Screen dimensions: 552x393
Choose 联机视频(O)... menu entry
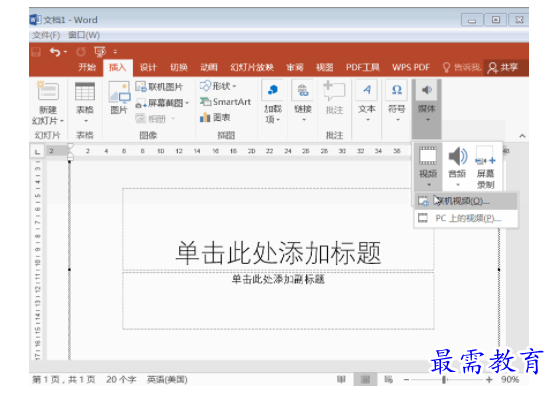(x=466, y=201)
